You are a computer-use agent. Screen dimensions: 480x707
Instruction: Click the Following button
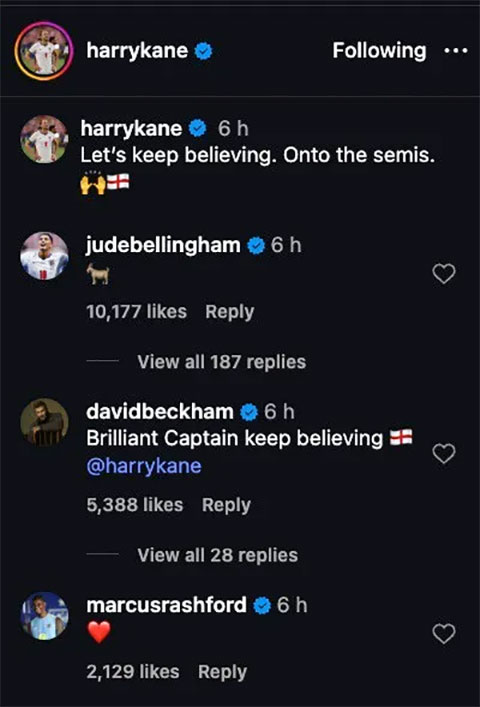(379, 50)
